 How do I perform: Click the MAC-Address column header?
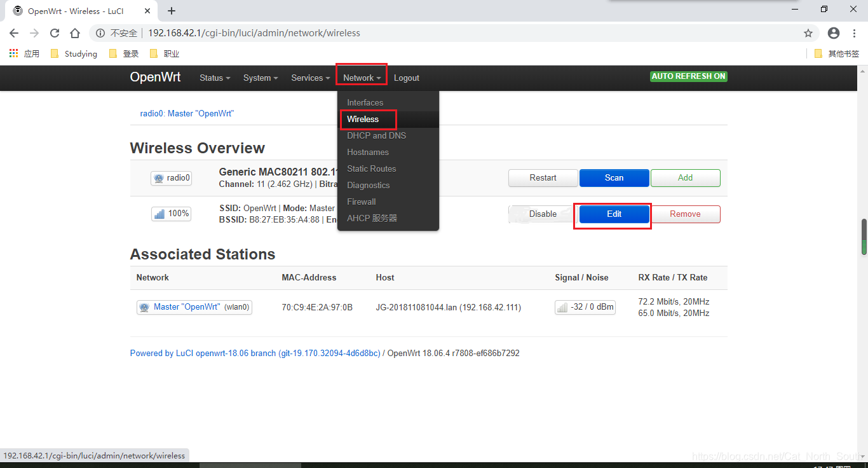(309, 278)
